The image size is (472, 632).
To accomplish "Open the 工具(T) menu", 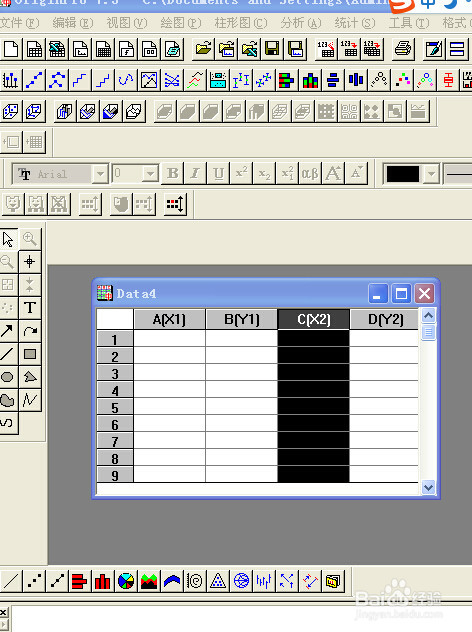I will pyautogui.click(x=409, y=23).
